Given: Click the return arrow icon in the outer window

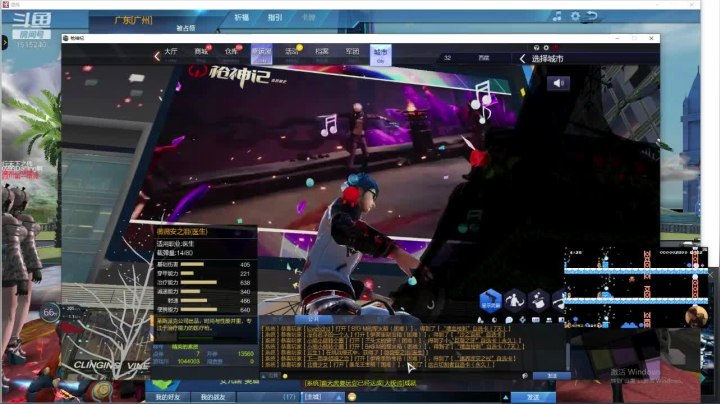Looking at the screenshot, I should [x=592, y=17].
